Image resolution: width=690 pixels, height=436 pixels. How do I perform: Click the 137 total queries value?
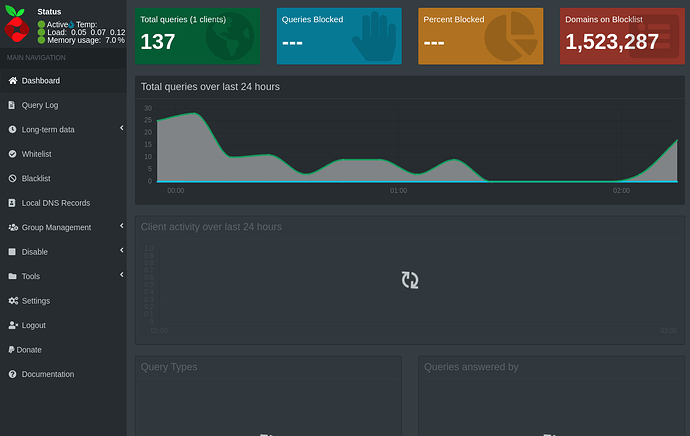tap(158, 42)
